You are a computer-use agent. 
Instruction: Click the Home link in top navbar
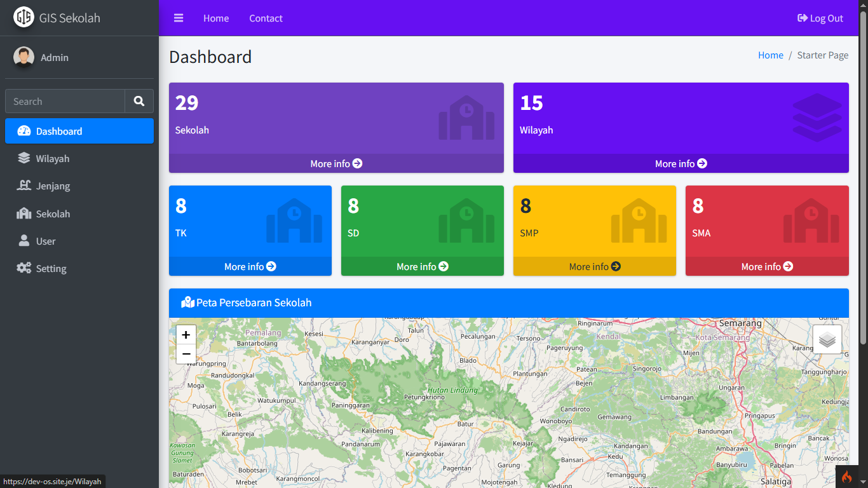[x=216, y=18]
